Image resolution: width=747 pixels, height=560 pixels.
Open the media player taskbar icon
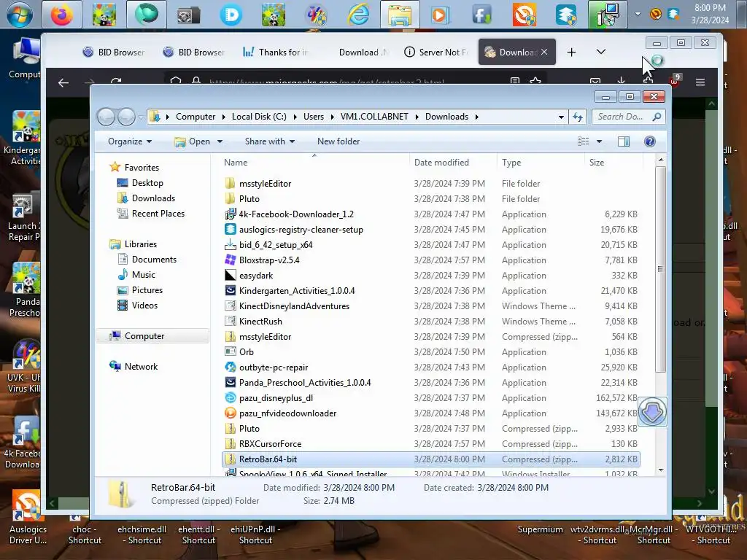440,15
